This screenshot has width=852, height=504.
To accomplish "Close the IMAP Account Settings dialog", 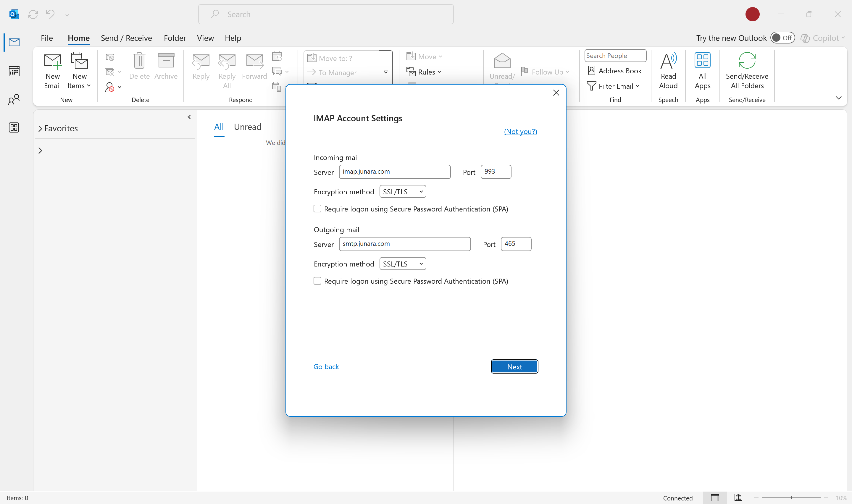I will coord(556,93).
